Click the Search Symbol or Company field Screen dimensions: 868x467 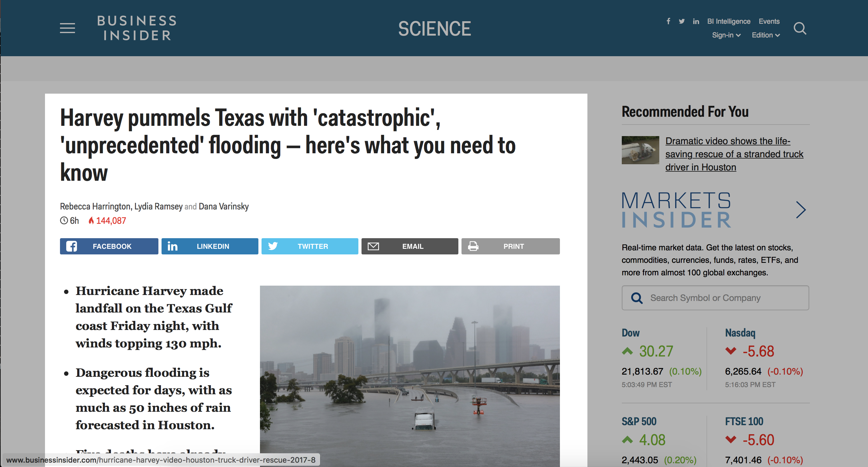(715, 297)
